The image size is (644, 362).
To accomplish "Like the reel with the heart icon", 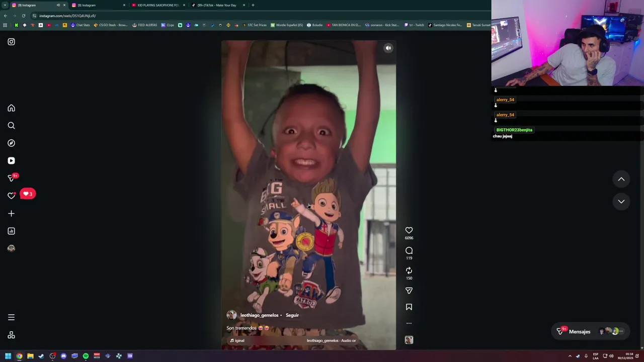I will tap(409, 230).
